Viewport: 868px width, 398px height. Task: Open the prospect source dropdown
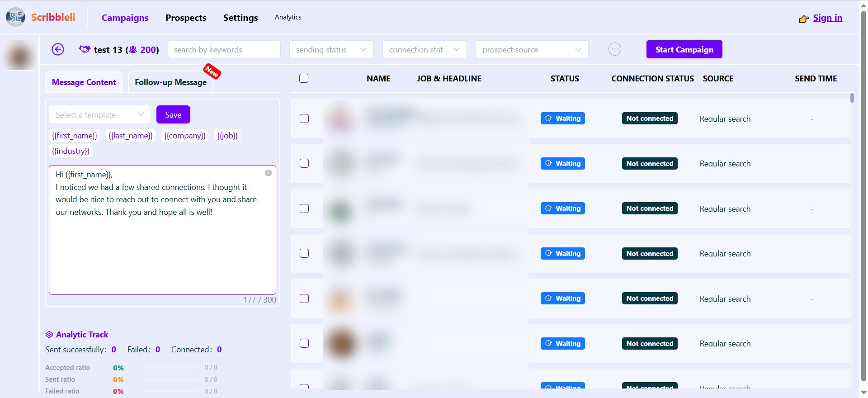point(532,49)
